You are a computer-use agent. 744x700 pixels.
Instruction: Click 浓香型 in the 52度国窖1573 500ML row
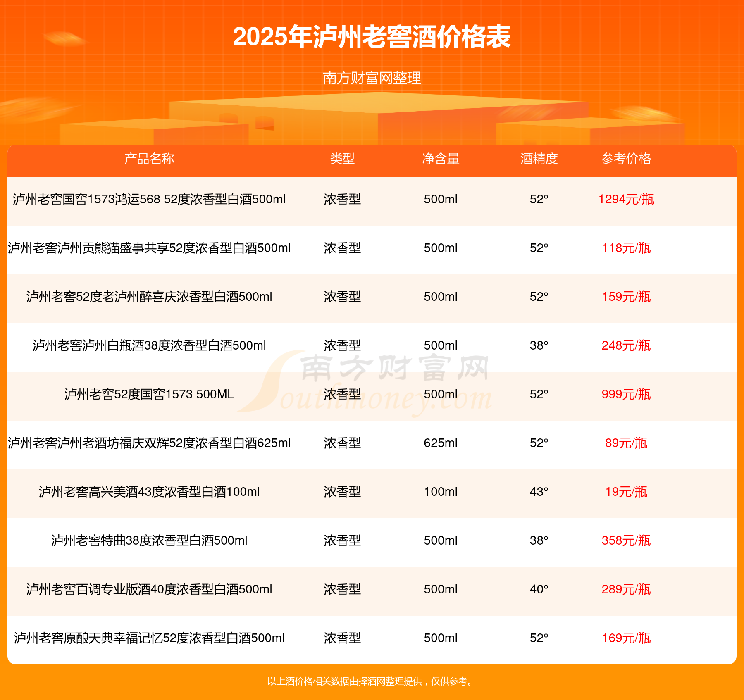pyautogui.click(x=342, y=394)
